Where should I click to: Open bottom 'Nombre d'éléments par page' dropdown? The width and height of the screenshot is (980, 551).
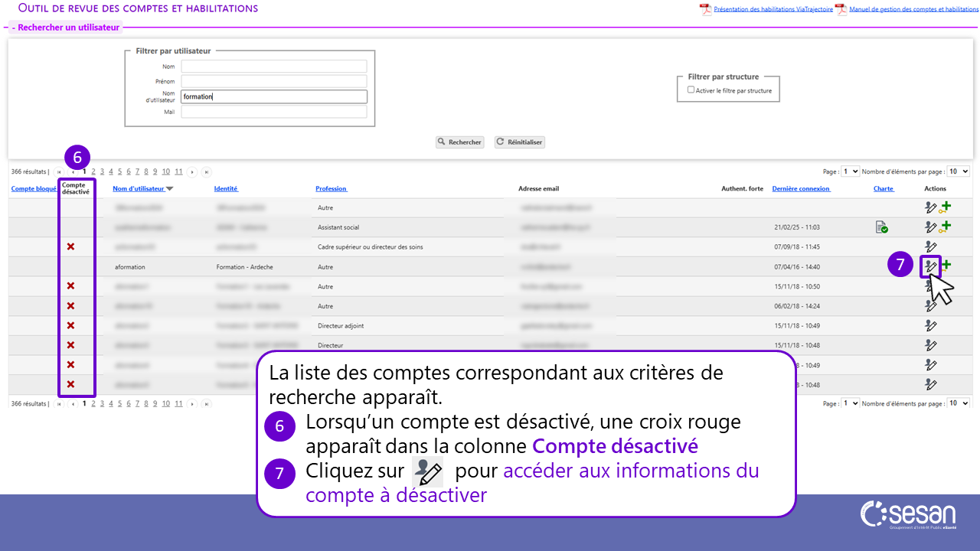[959, 403]
